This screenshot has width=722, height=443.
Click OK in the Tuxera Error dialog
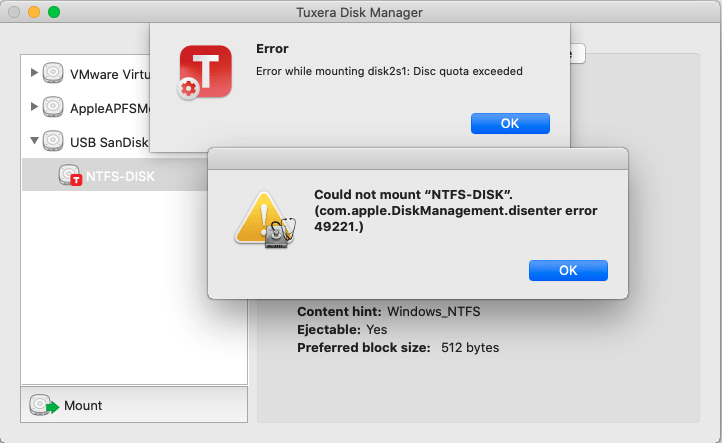[x=510, y=123]
